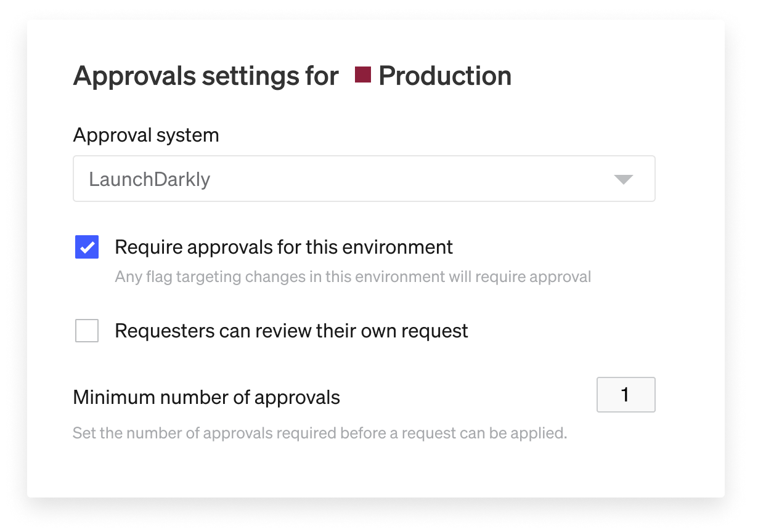This screenshot has width=758, height=532.
Task: Enable Requesters can review their own request
Action: click(87, 331)
